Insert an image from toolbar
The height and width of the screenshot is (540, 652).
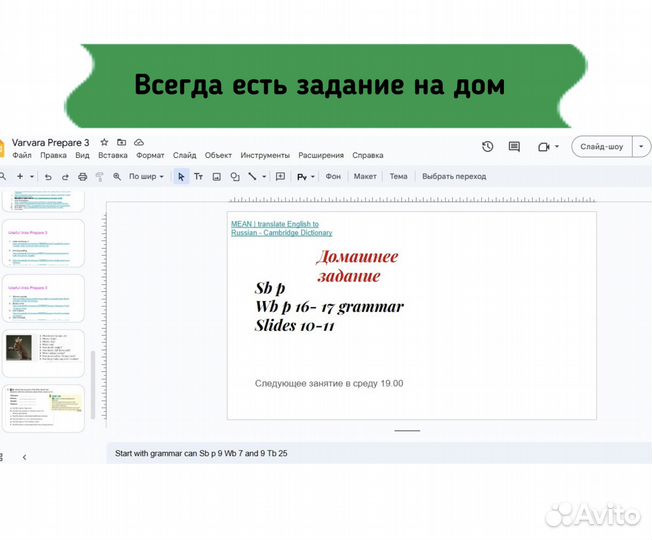(217, 177)
